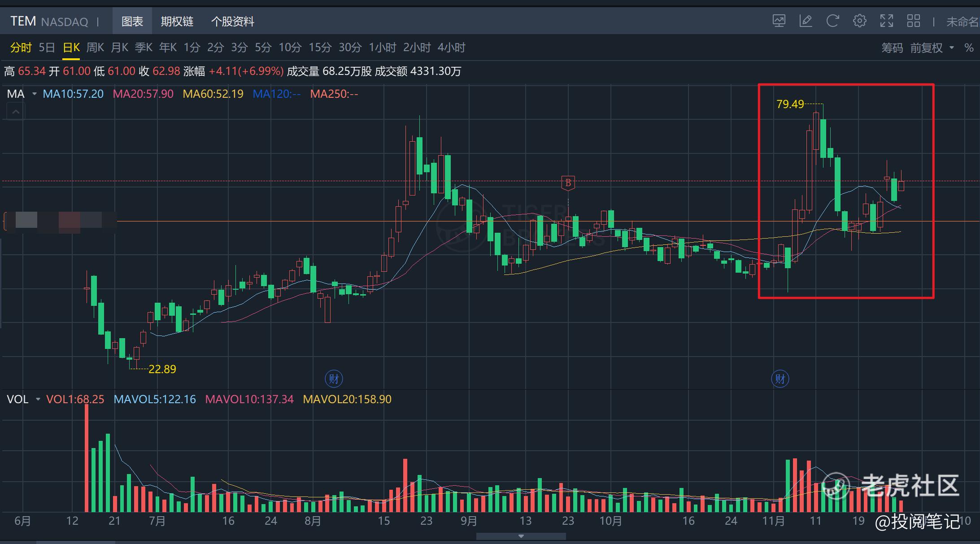Screen dimensions: 980x544
Task: Select the 周K weekly candlestick period
Action: click(95, 48)
